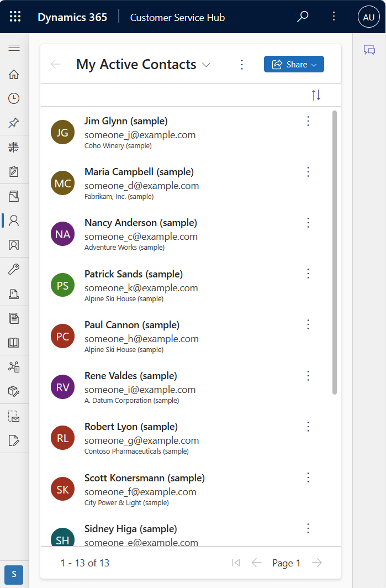The image size is (386, 588).
Task: Click the search magnifier icon
Action: [x=303, y=17]
